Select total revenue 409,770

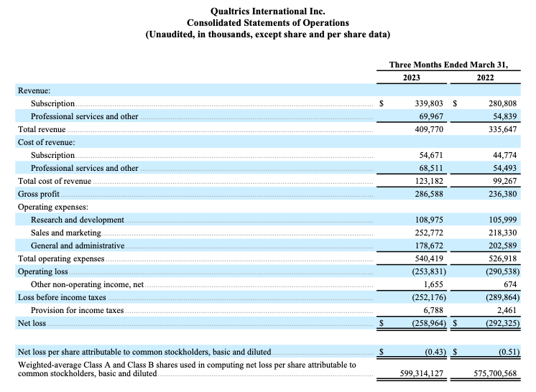tap(429, 129)
